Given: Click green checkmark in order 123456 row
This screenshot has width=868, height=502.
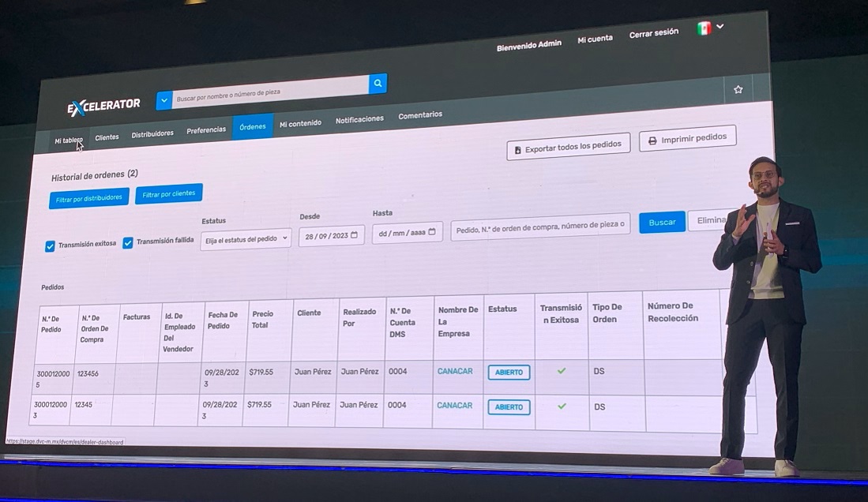Looking at the screenshot, I should [x=562, y=371].
